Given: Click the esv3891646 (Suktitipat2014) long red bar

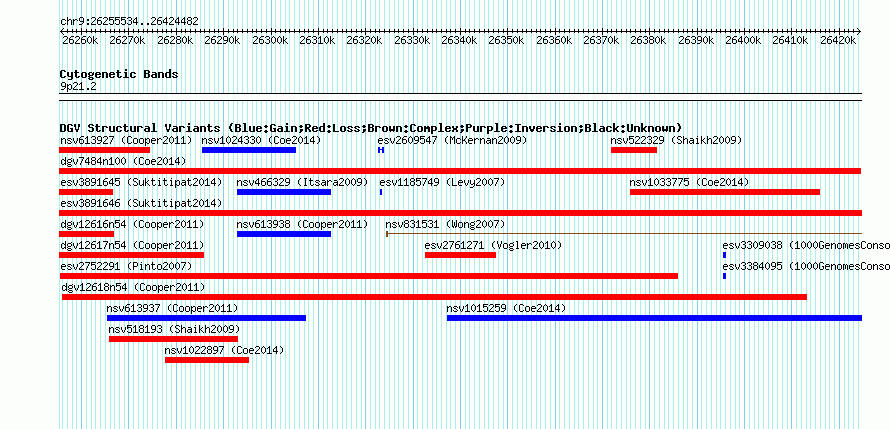Looking at the screenshot, I should click(460, 213).
